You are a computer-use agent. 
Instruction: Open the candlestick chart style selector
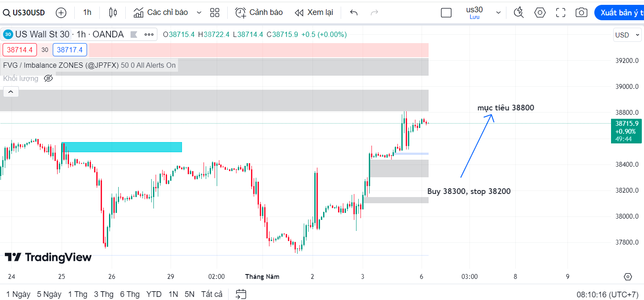pos(113,13)
